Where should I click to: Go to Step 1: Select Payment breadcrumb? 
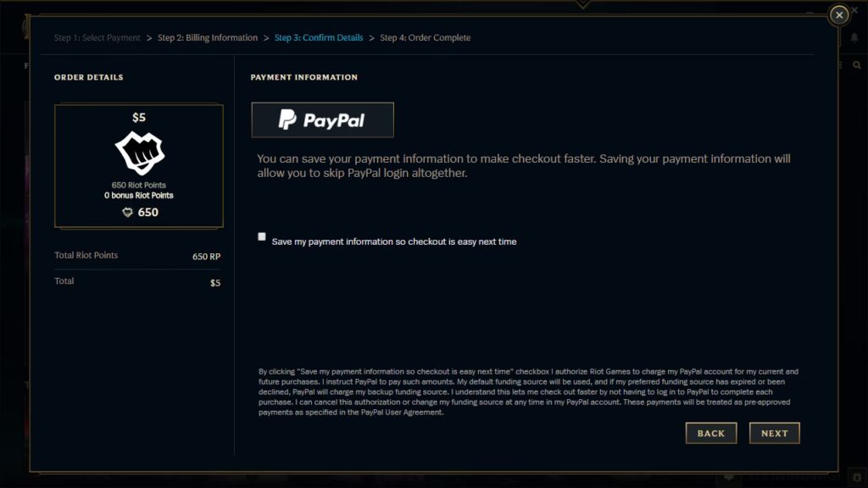click(97, 37)
